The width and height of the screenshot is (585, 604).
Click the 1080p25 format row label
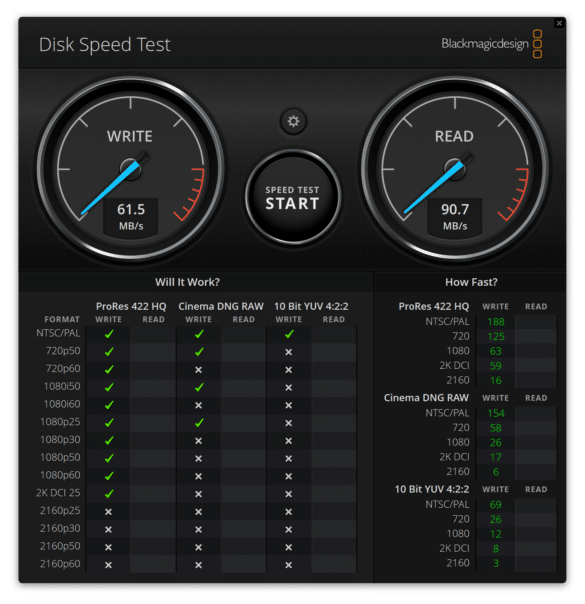pos(60,422)
